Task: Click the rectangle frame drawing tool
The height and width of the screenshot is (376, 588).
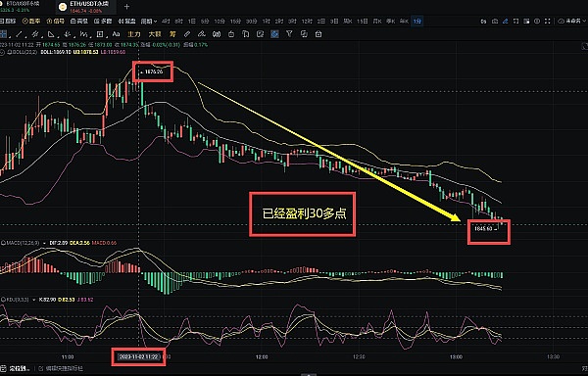Action: tap(100, 34)
